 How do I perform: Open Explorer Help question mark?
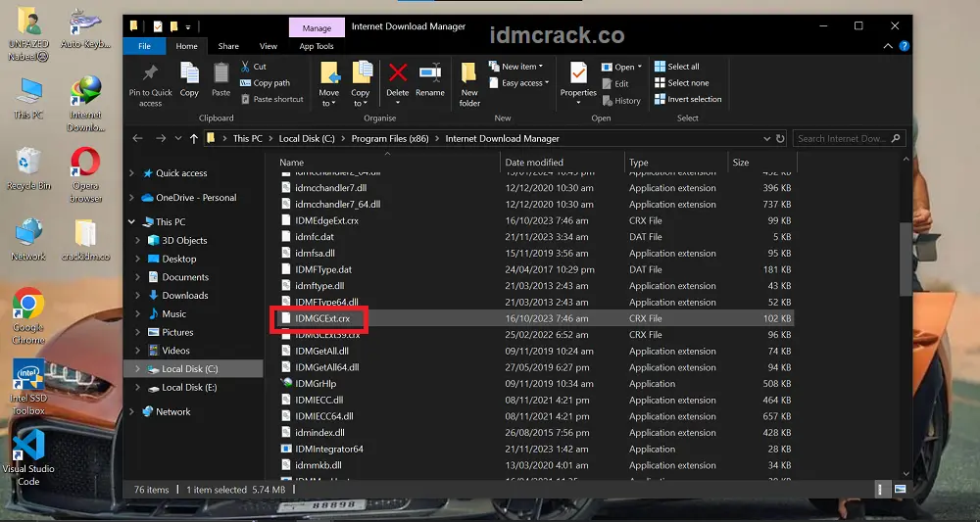click(x=905, y=46)
